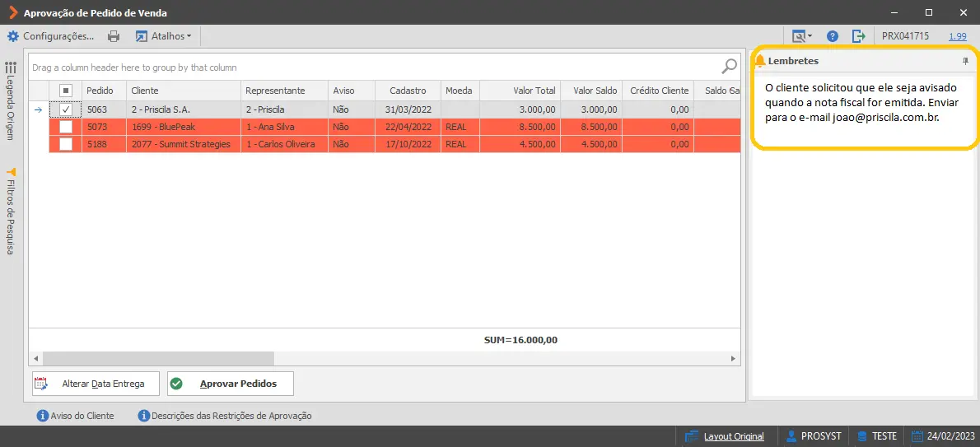This screenshot has height=447, width=980.
Task: Open Configurações gear settings
Action: (x=50, y=36)
